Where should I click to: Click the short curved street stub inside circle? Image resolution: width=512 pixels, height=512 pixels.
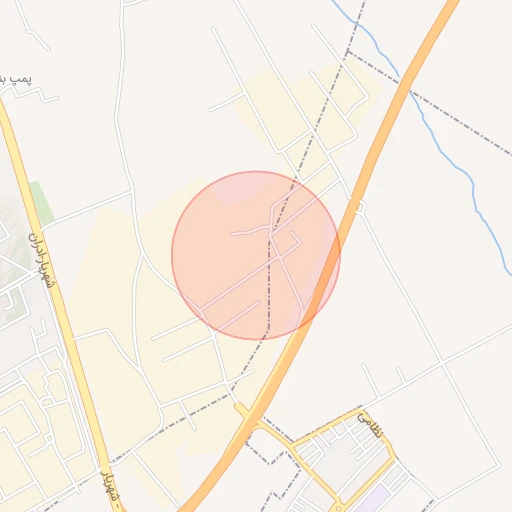tap(250, 231)
